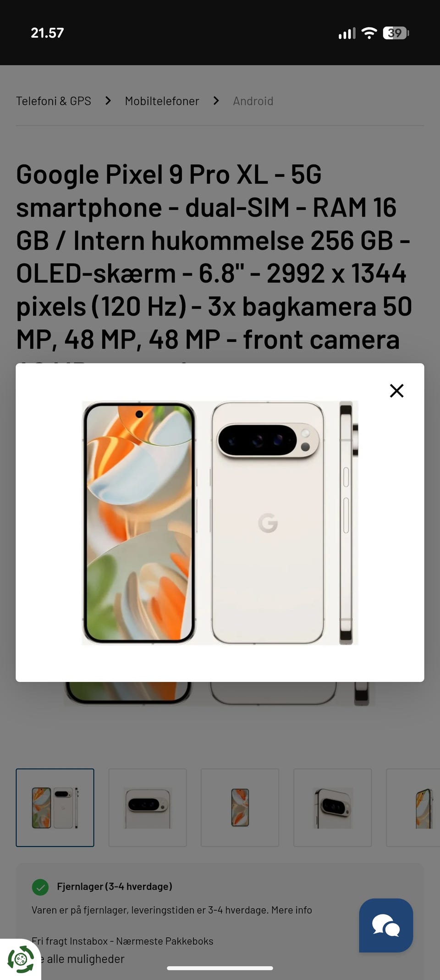Open the Mere info link
Viewport: 440px width, 980px height.
[291, 910]
